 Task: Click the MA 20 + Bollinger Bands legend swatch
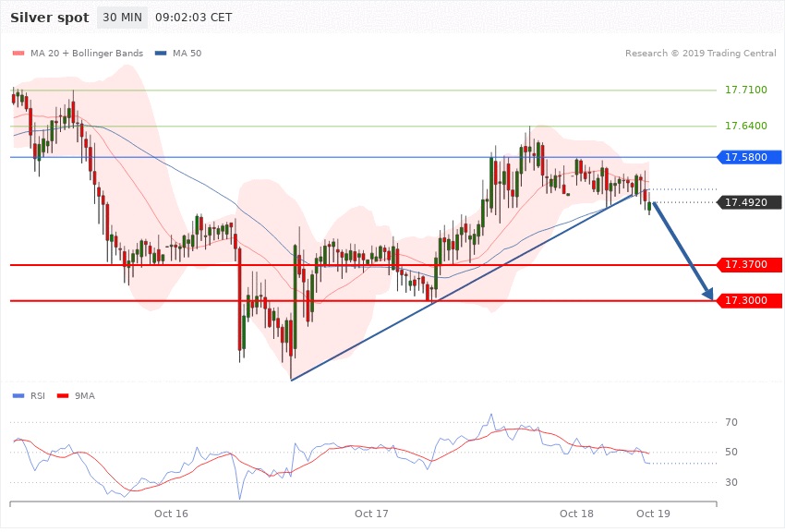coord(18,53)
